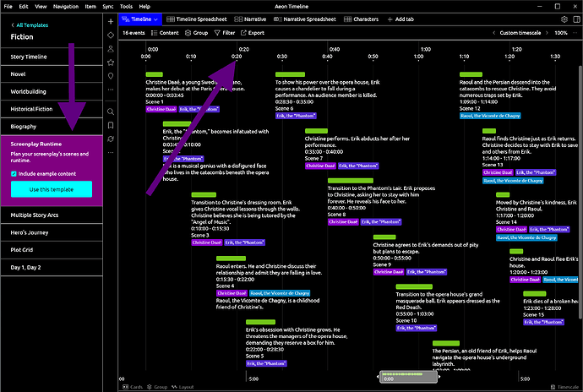Toggle Include example content checkbox
This screenshot has height=392, width=583.
(x=14, y=173)
